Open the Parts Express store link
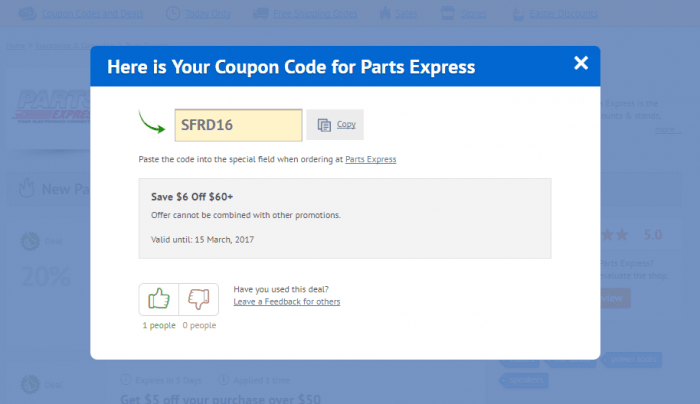This screenshot has height=404, width=700. 371,159
